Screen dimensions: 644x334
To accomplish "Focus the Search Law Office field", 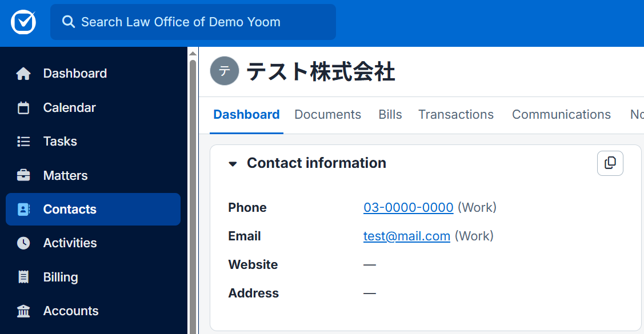I will [x=193, y=22].
